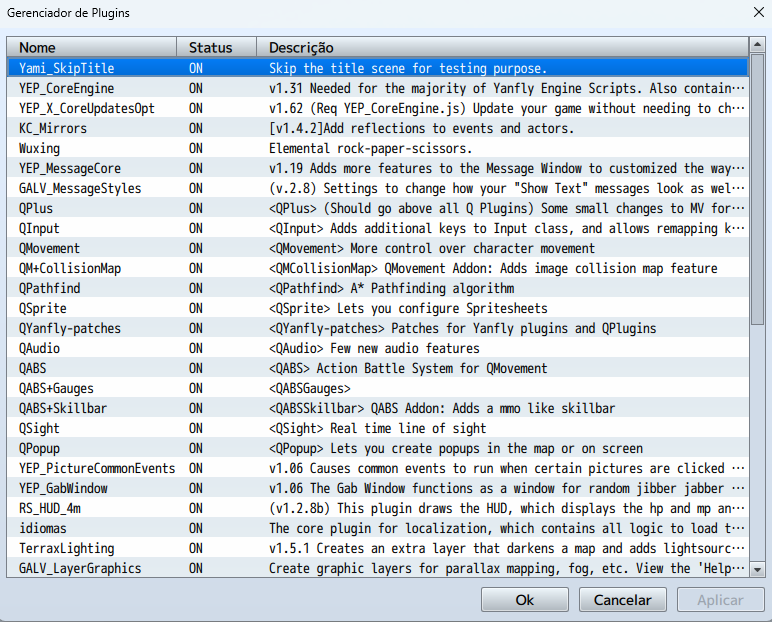Select the QMovement plugin name

click(49, 249)
